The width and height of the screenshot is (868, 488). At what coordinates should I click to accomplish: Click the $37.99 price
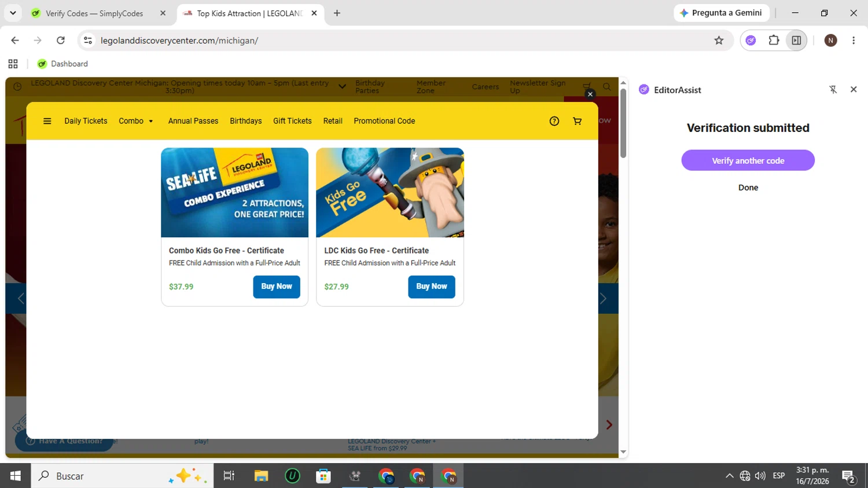[x=181, y=287]
